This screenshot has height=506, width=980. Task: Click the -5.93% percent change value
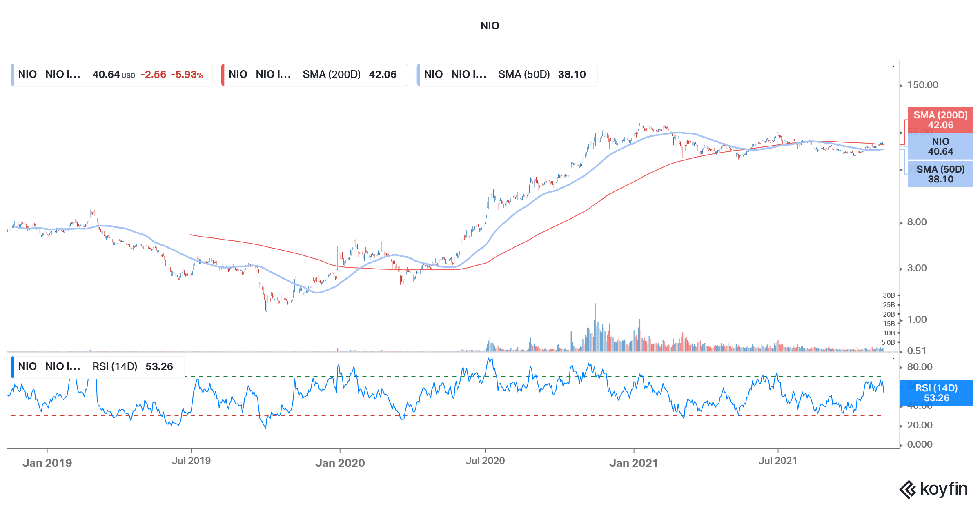click(x=187, y=75)
